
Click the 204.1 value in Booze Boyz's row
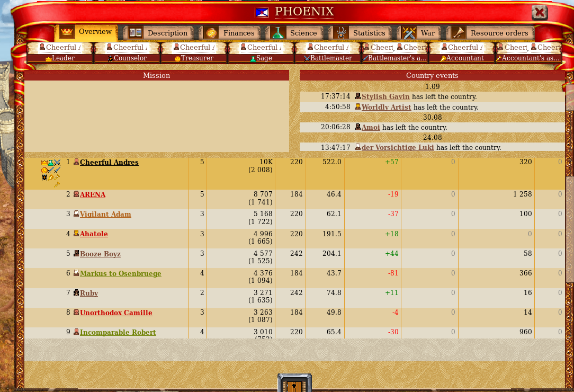(331, 253)
